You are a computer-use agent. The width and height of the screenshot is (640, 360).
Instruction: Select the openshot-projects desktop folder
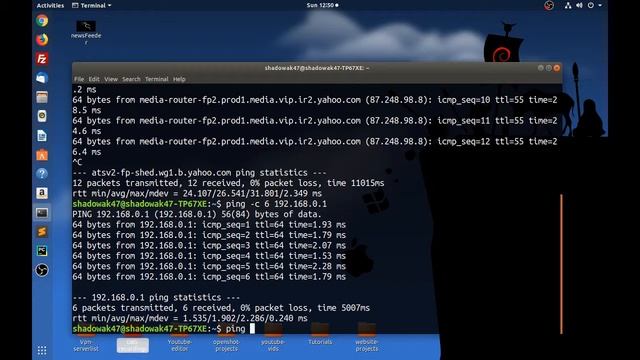point(226,338)
